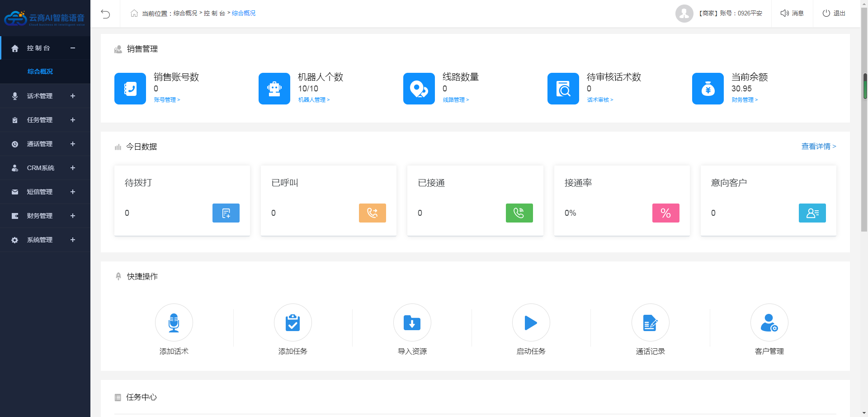The height and width of the screenshot is (417, 868).
Task: Open the clipboard Add Task quick-action icon
Action: tap(292, 322)
